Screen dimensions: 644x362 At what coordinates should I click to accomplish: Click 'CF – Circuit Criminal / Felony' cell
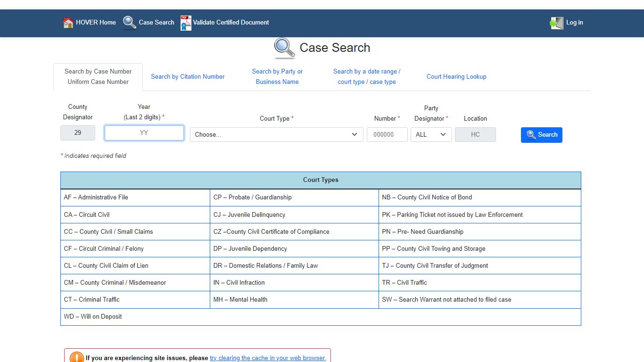[135, 248]
